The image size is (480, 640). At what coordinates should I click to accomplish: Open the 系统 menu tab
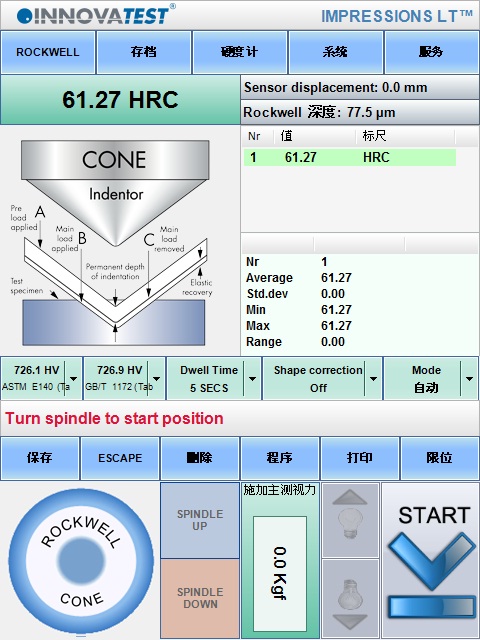(336, 52)
